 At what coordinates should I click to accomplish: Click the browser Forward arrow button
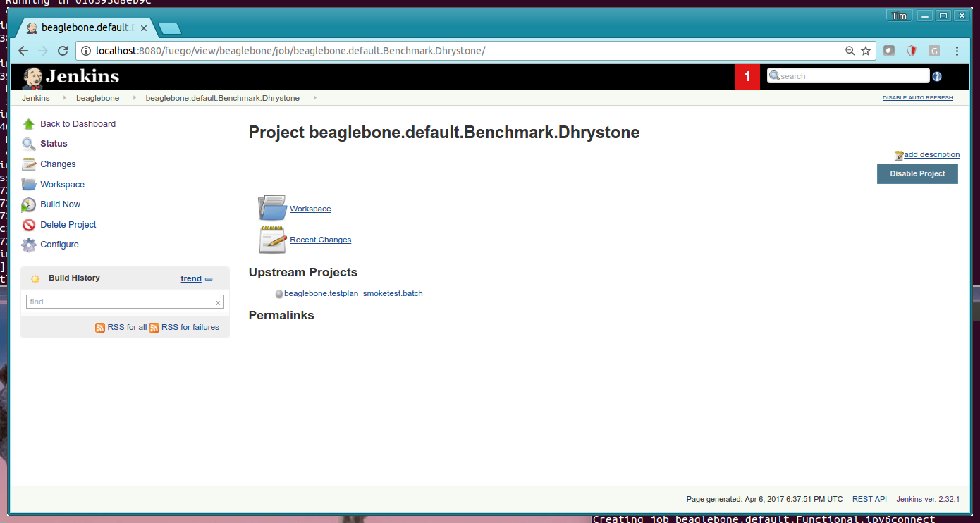[x=43, y=51]
